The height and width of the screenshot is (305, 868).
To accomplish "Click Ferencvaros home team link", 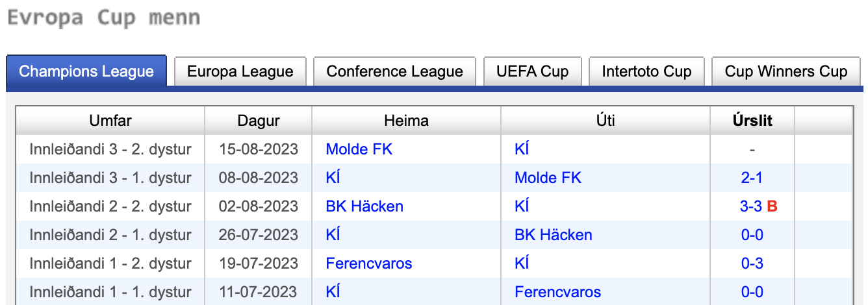I will [369, 263].
